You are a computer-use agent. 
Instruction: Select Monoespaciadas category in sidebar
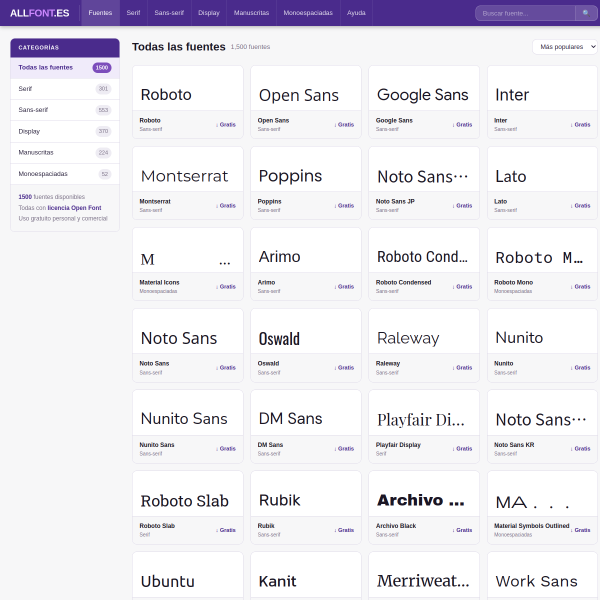[65, 174]
